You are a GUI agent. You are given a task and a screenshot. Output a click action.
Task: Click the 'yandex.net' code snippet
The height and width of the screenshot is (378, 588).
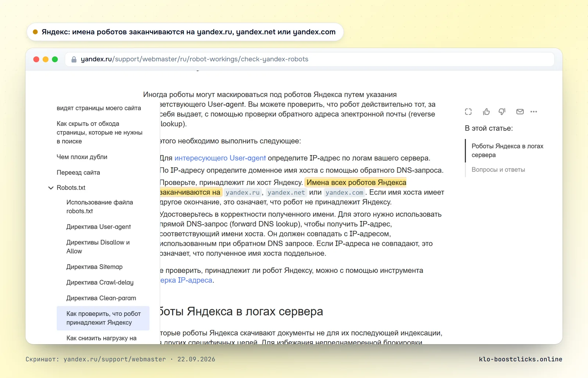(286, 192)
